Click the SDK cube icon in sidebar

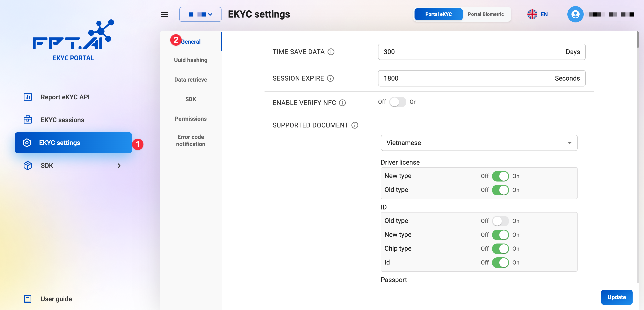(x=28, y=166)
